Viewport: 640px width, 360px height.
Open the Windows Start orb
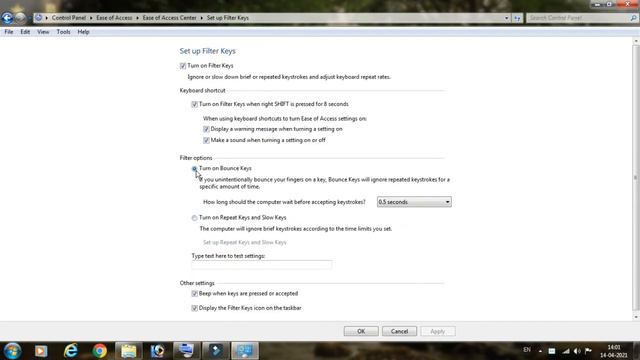12,351
